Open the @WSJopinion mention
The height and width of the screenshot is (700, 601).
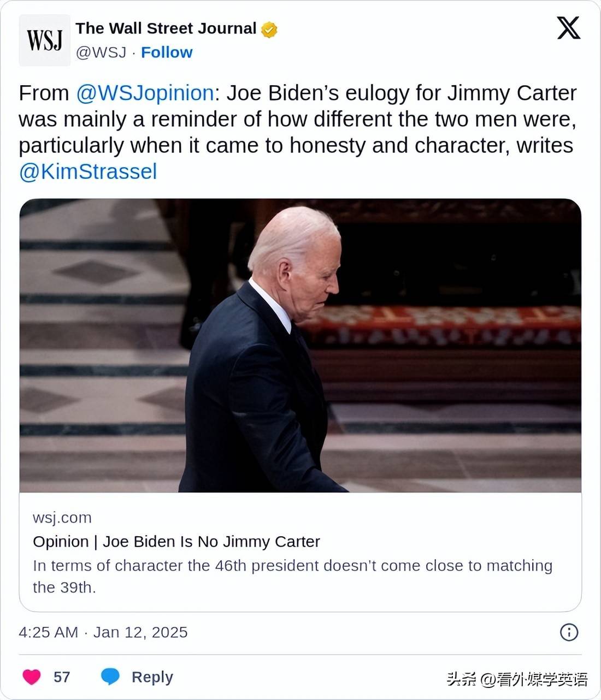(x=145, y=93)
